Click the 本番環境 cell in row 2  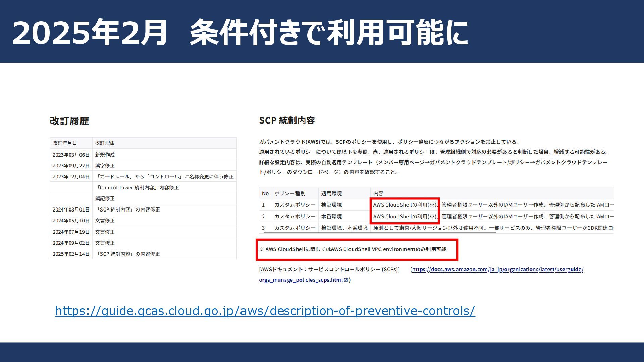pyautogui.click(x=344, y=216)
